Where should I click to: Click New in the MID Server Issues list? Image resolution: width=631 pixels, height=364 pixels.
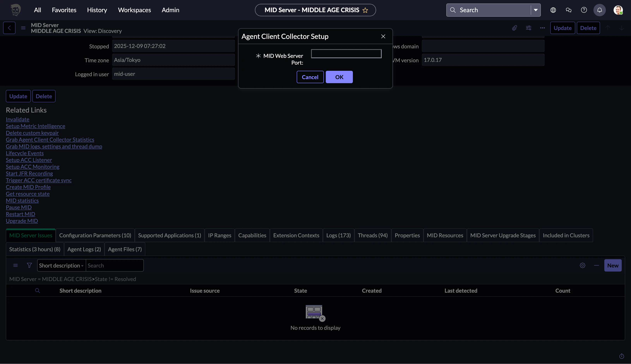click(613, 265)
